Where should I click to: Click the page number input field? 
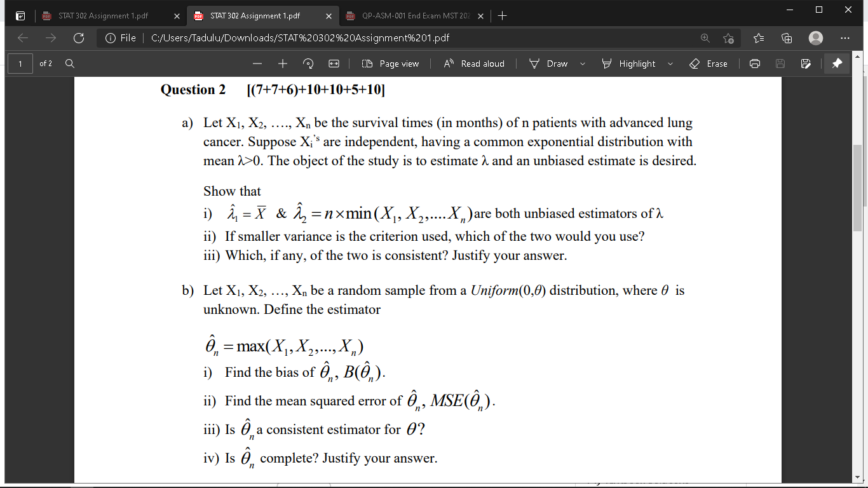point(19,64)
